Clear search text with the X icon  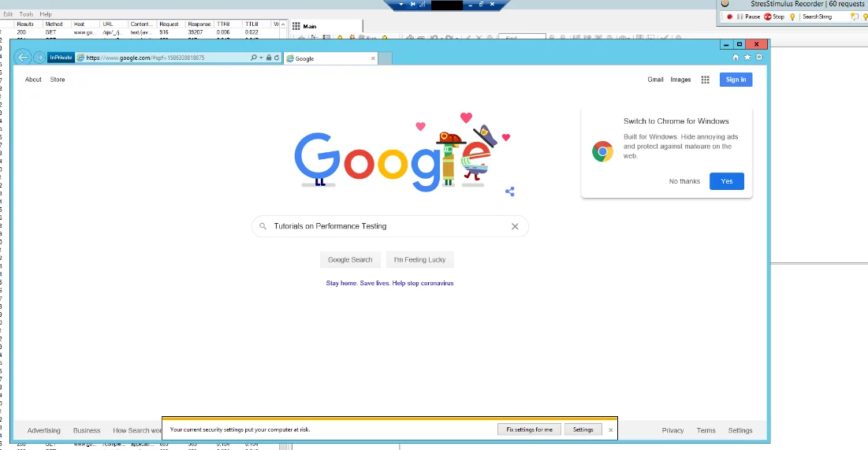(x=515, y=226)
